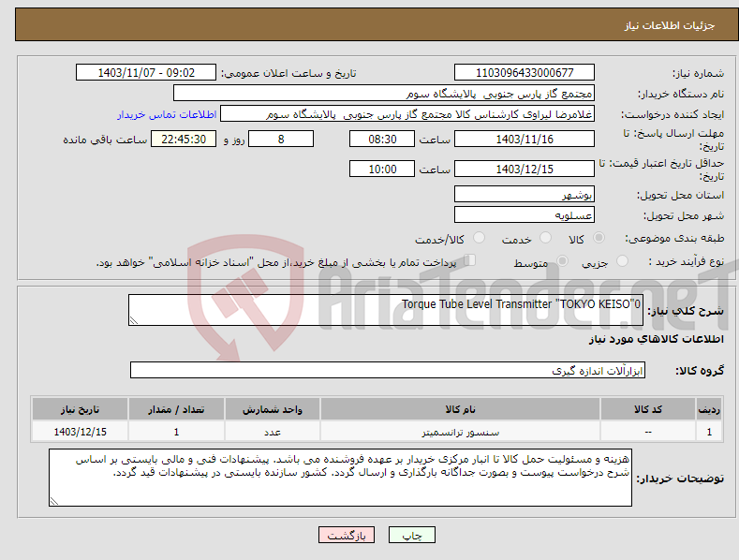
Task: Click the بازگشت back button
Action: (347, 535)
